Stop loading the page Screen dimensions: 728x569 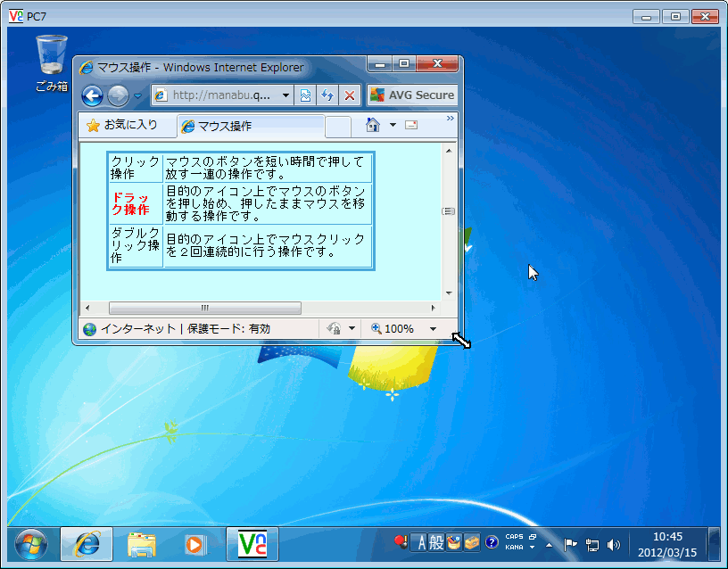[349, 95]
